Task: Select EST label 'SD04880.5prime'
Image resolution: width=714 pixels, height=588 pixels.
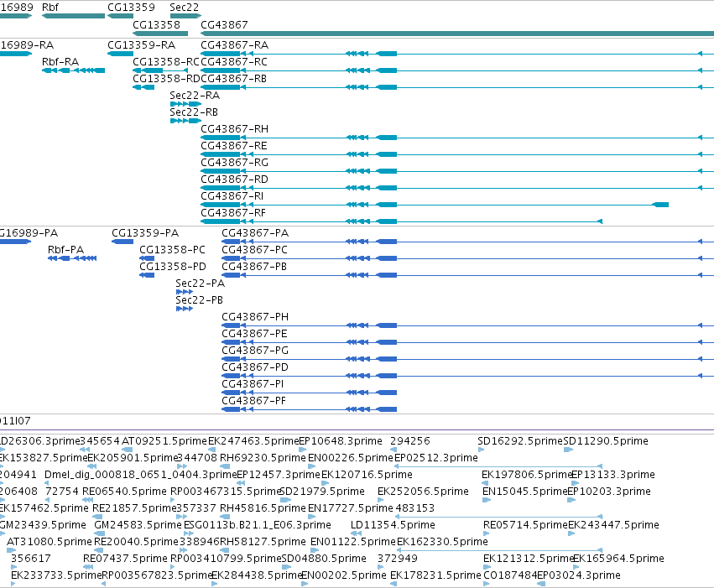Action: coord(324,559)
